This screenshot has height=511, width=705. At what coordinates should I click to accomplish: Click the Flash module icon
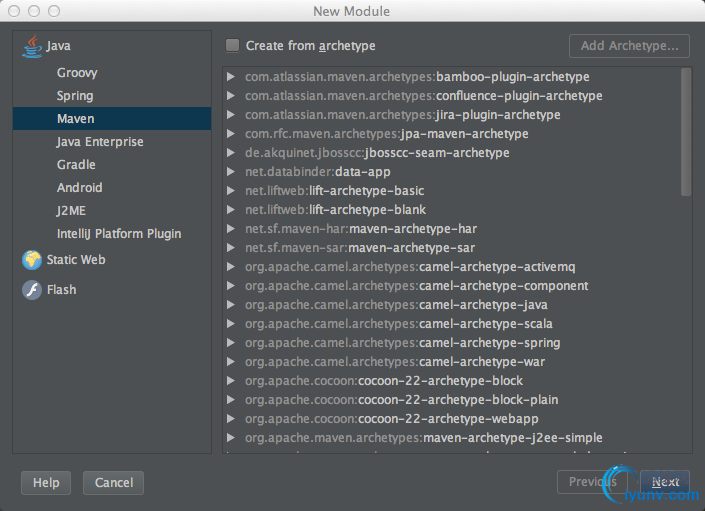(x=32, y=290)
